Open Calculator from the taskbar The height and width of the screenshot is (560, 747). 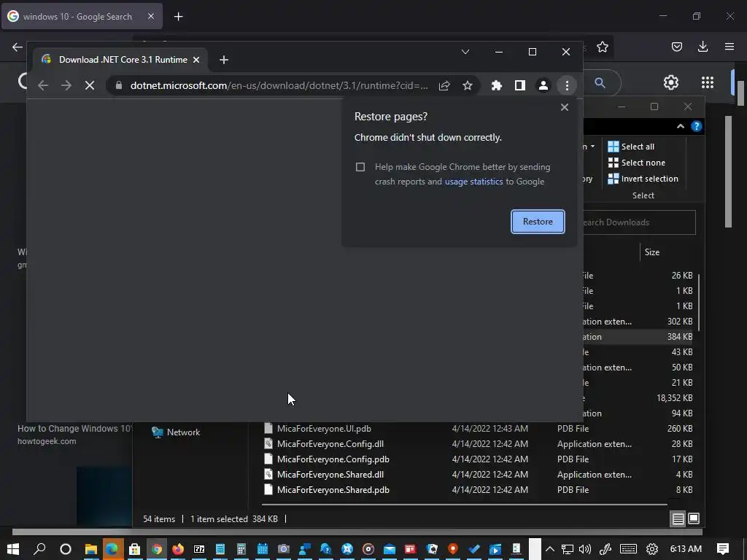(x=241, y=549)
